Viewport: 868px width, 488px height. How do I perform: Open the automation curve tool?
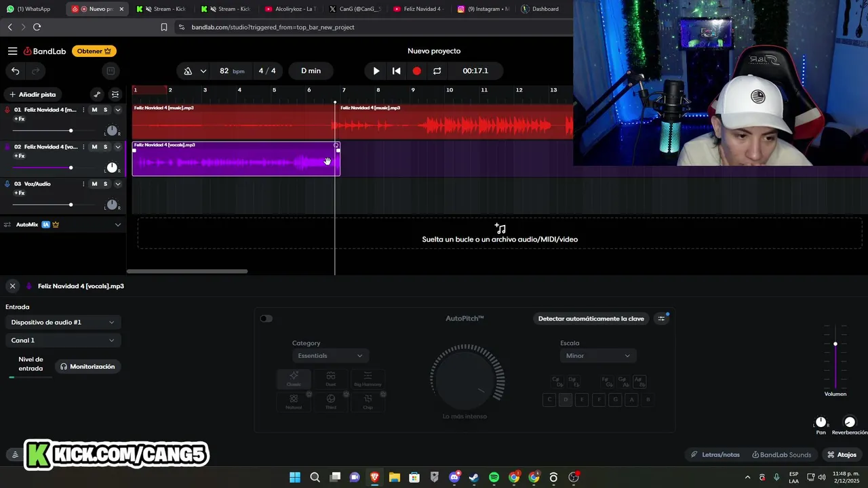point(97,94)
